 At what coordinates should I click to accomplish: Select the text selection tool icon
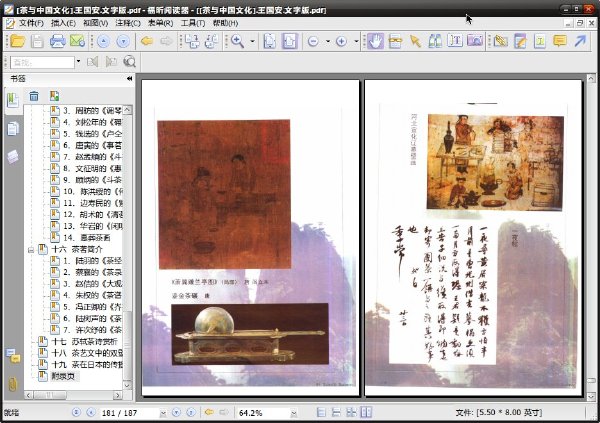[x=395, y=41]
